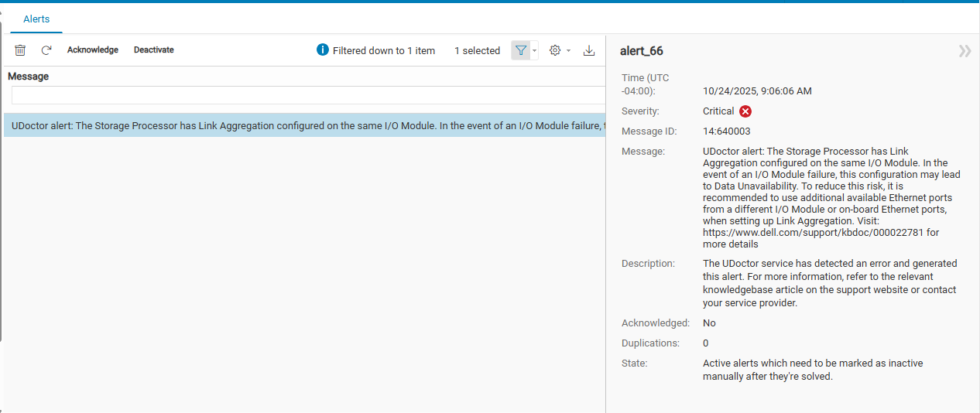Click the alert_66 panel title
The image size is (980, 413).
[642, 51]
